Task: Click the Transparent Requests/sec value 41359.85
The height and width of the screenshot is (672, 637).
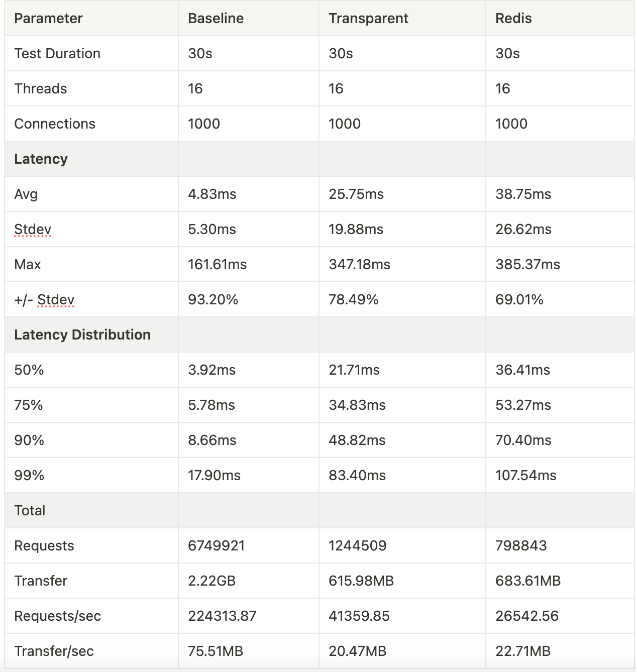Action: [359, 616]
